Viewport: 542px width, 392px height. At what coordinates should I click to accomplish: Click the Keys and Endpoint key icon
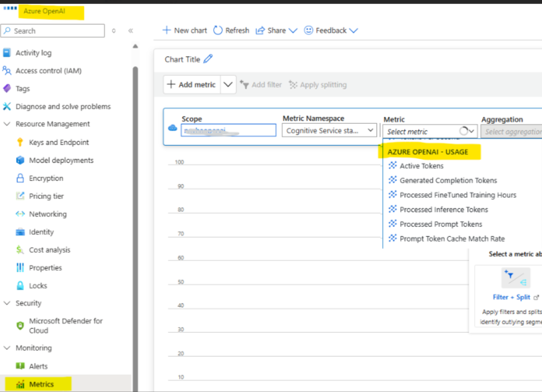point(20,142)
